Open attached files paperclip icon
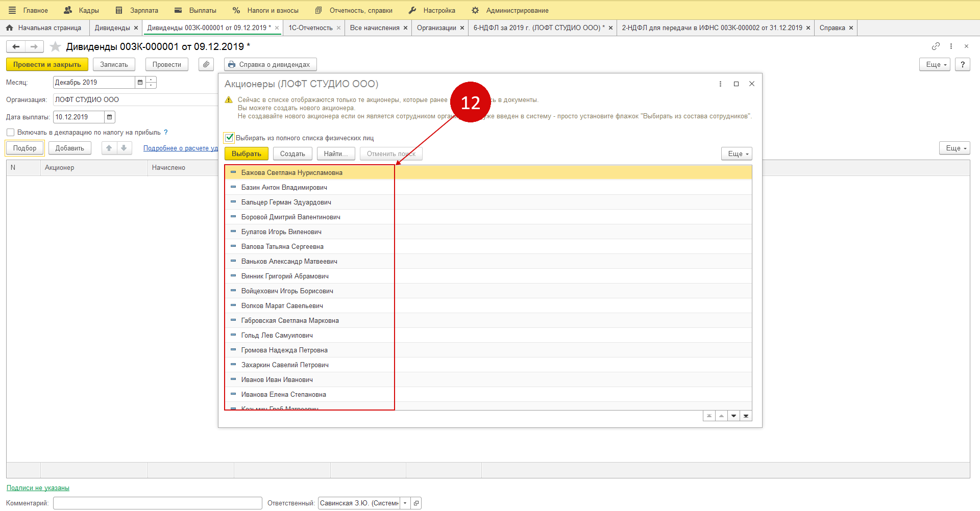The width and height of the screenshot is (980, 511). (x=206, y=64)
